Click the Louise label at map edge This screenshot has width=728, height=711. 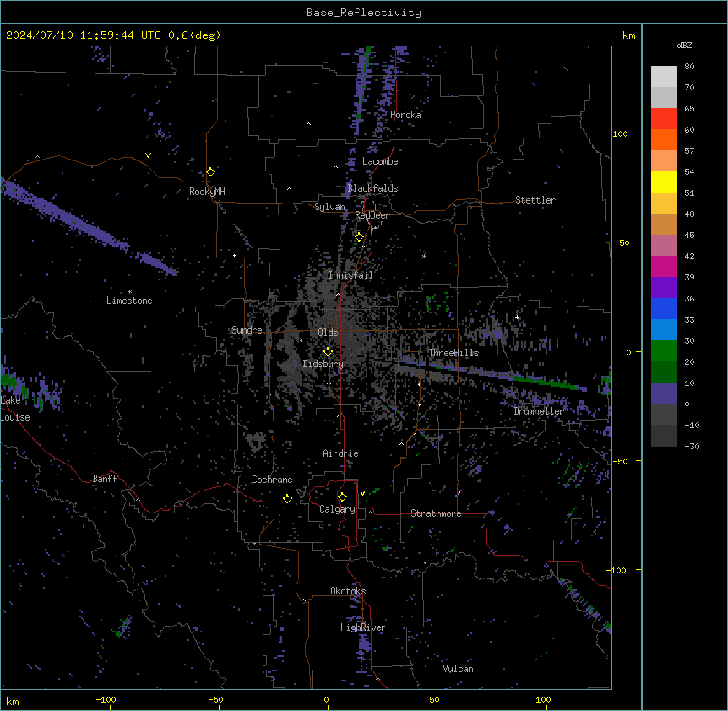tap(15, 418)
